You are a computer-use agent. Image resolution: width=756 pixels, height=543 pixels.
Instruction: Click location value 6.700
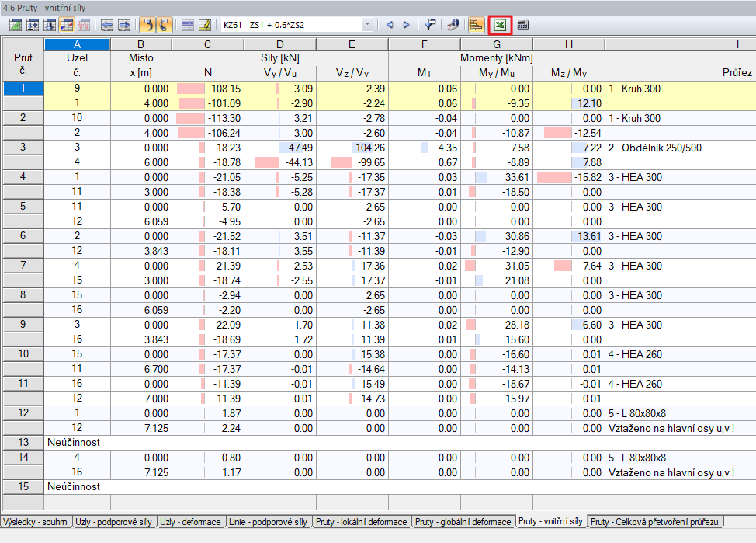pos(156,369)
